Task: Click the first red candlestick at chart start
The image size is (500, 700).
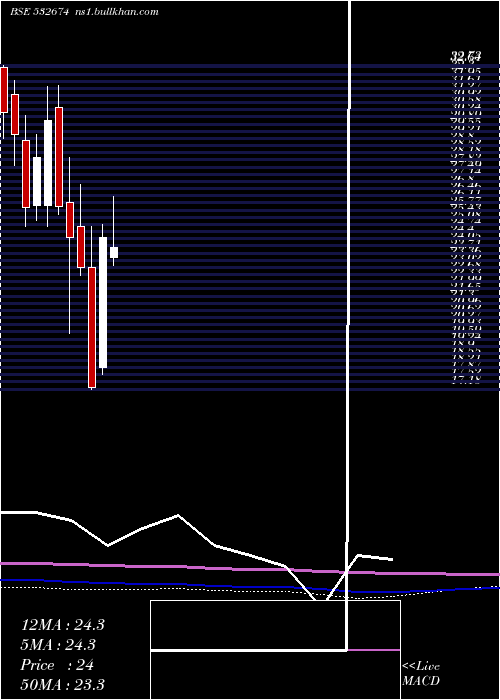Action: coord(4,90)
